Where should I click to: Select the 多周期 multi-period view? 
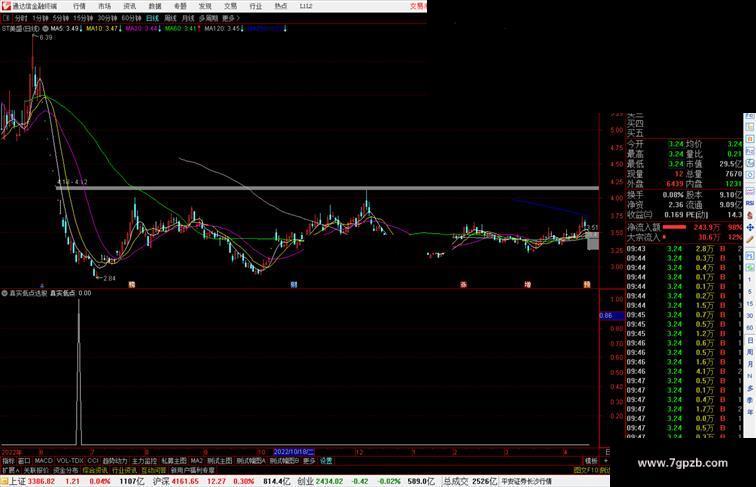pos(208,18)
